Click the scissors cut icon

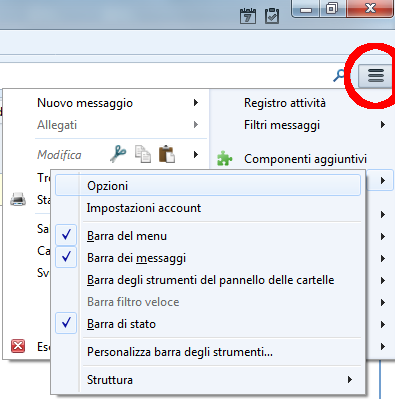(x=118, y=154)
